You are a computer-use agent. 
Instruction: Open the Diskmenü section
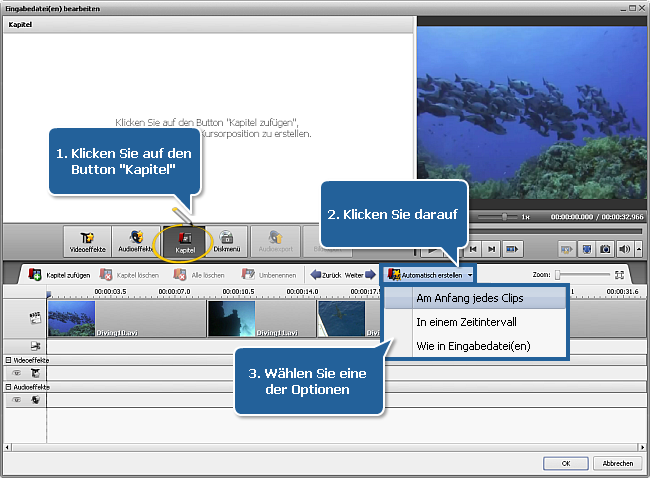point(226,240)
